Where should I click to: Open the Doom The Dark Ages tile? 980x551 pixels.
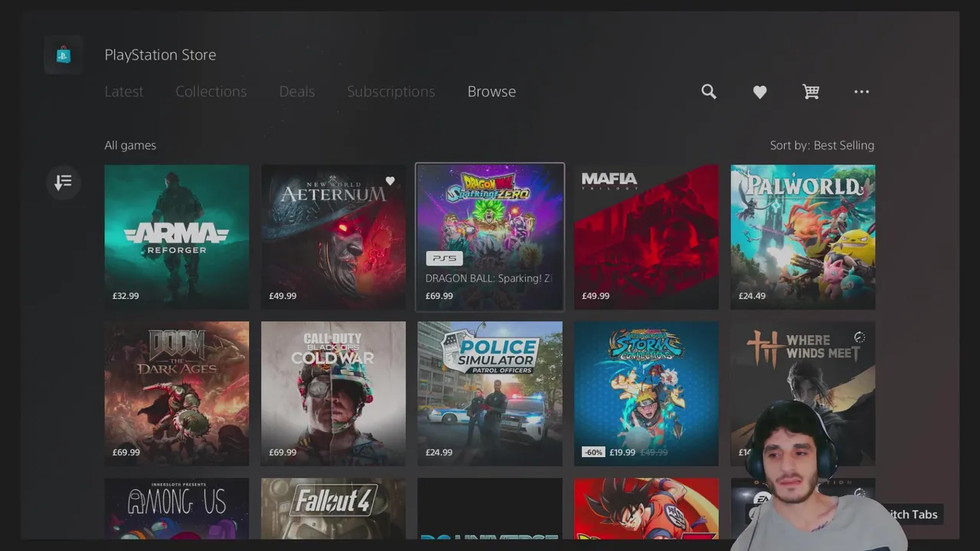(177, 393)
